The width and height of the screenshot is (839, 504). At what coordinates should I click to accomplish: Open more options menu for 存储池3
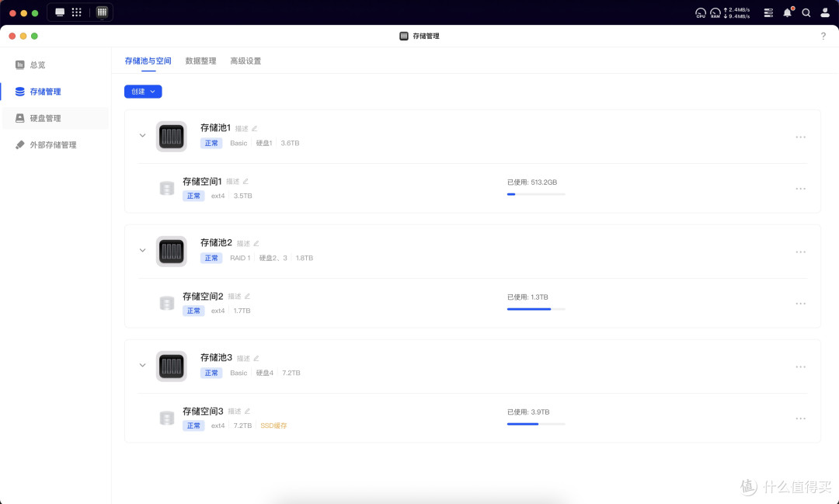pyautogui.click(x=800, y=367)
